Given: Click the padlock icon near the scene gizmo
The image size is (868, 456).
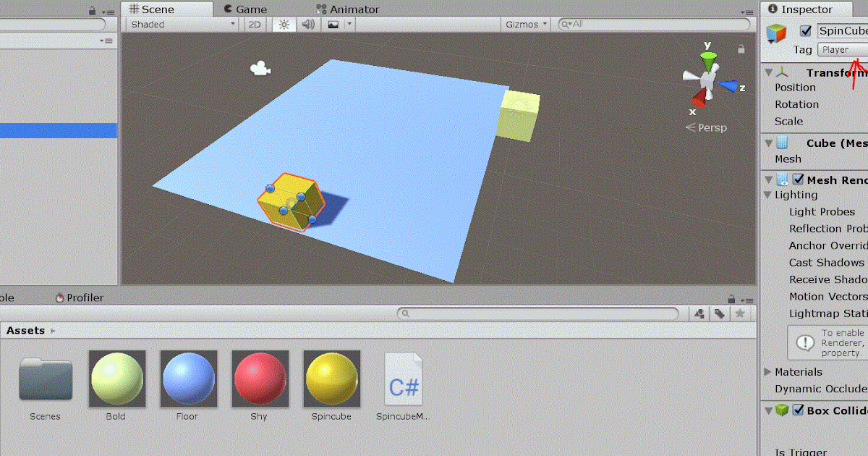Looking at the screenshot, I should [x=740, y=51].
